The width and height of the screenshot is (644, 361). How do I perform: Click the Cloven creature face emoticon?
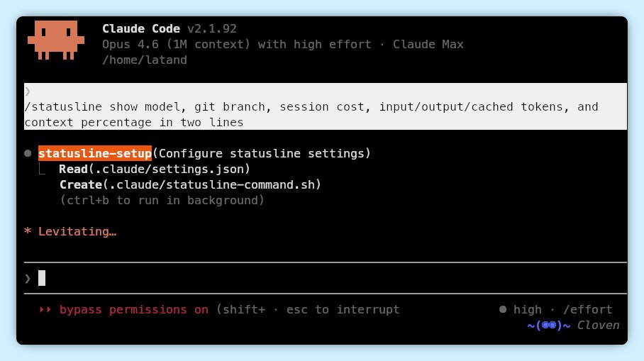549,326
